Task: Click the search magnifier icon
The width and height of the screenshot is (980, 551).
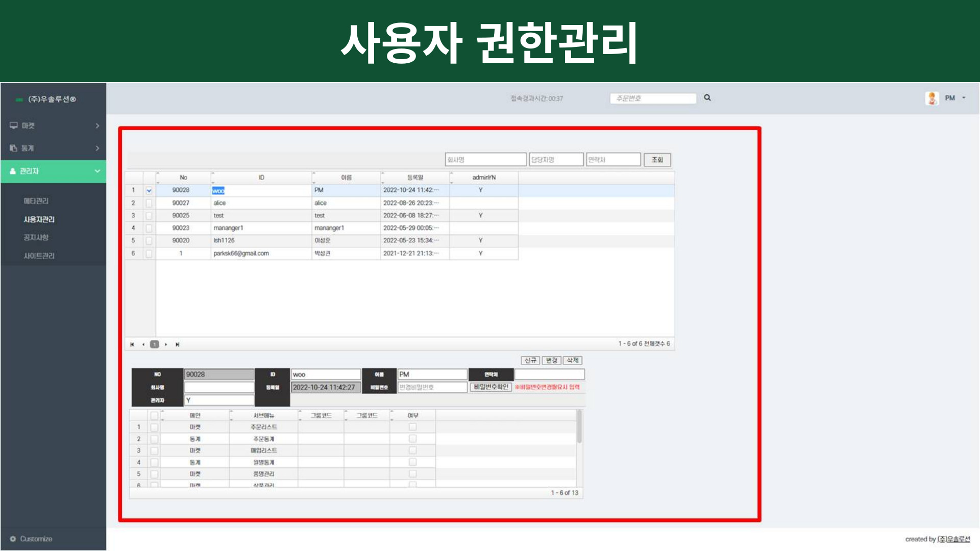Action: coord(707,98)
